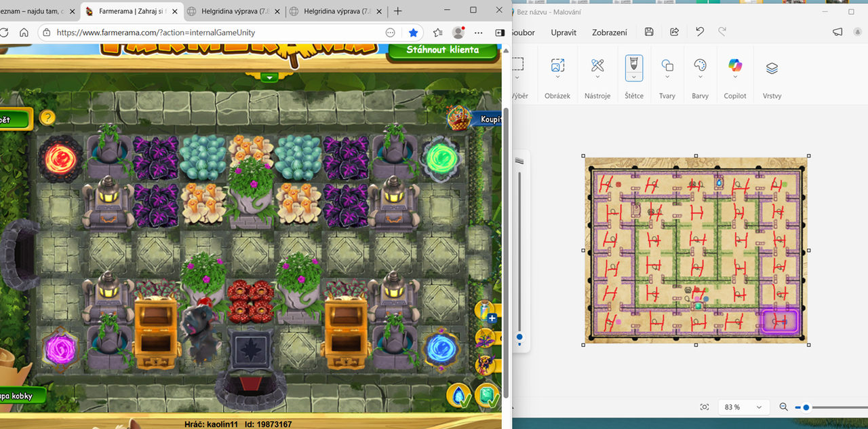Select the Obrázek image tool icon
868x429 pixels.
point(557,65)
